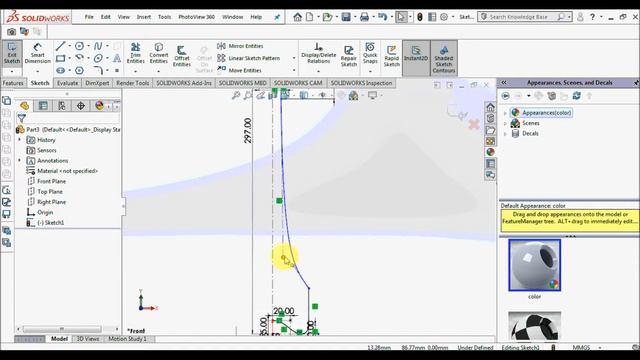
Task: Switch to the Render Tools tab
Action: click(x=133, y=83)
